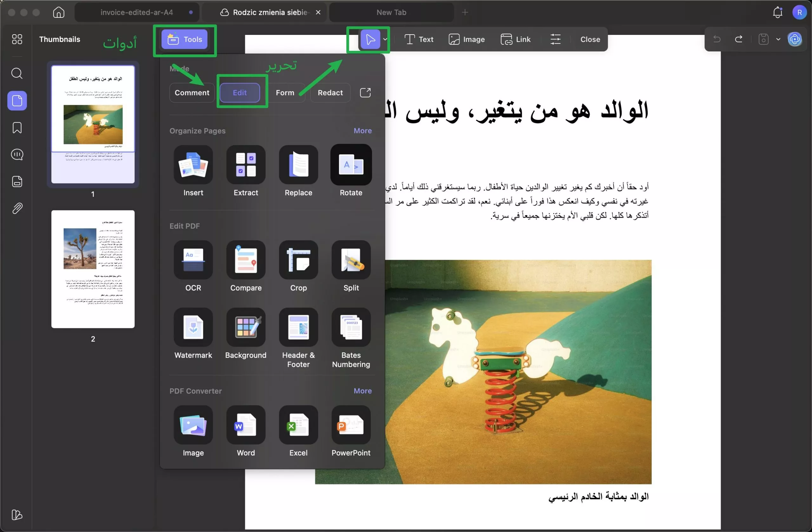This screenshot has width=812, height=532.
Task: Select Form mode
Action: point(285,93)
